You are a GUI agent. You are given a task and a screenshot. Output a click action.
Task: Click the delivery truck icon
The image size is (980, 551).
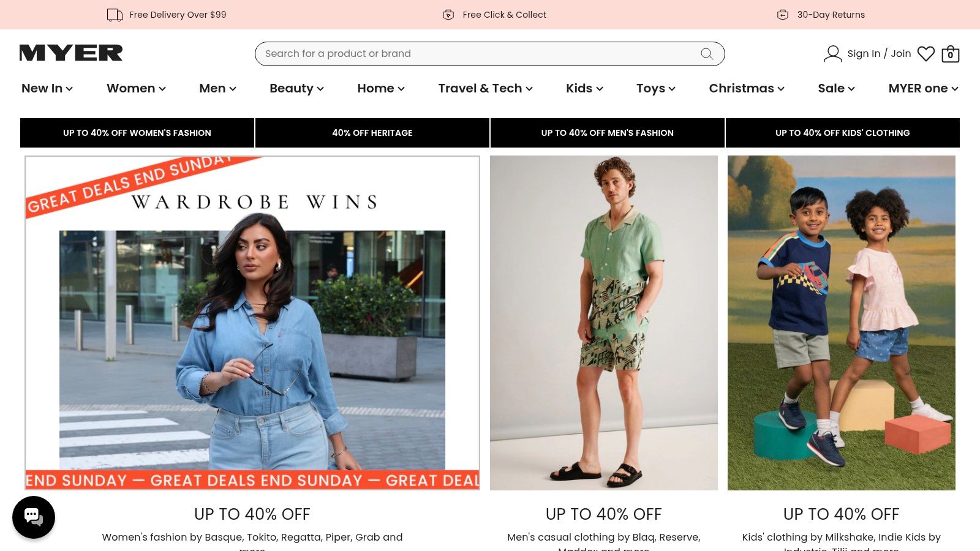pos(115,15)
